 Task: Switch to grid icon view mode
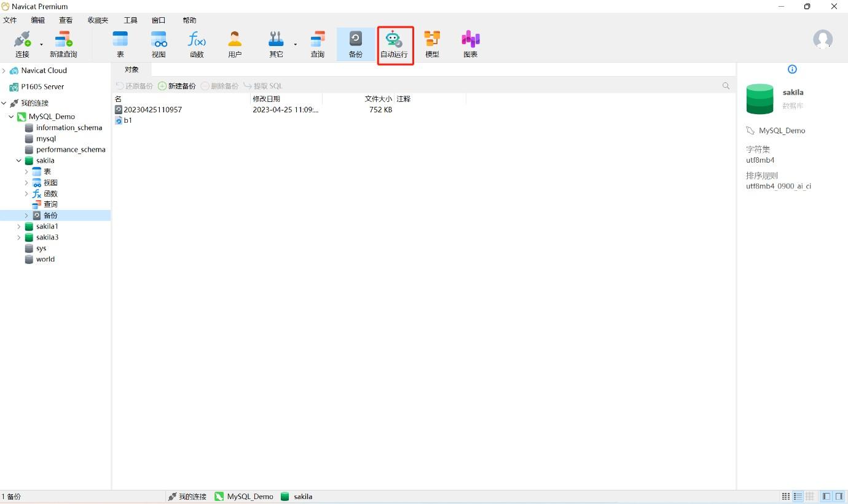(786, 497)
